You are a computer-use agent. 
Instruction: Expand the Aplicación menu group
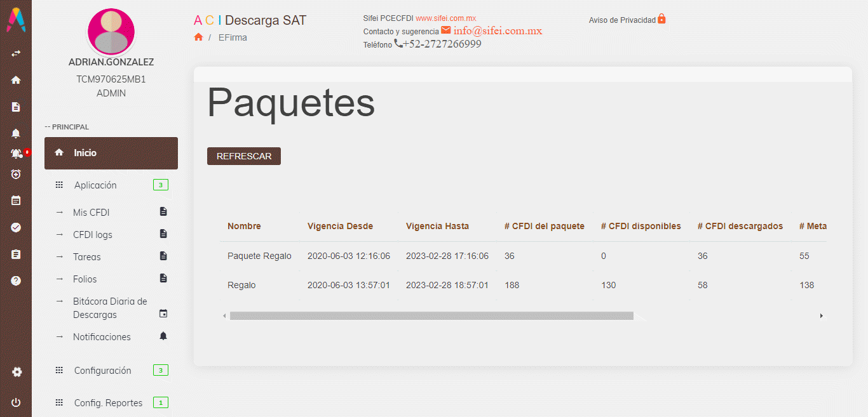[x=111, y=185]
